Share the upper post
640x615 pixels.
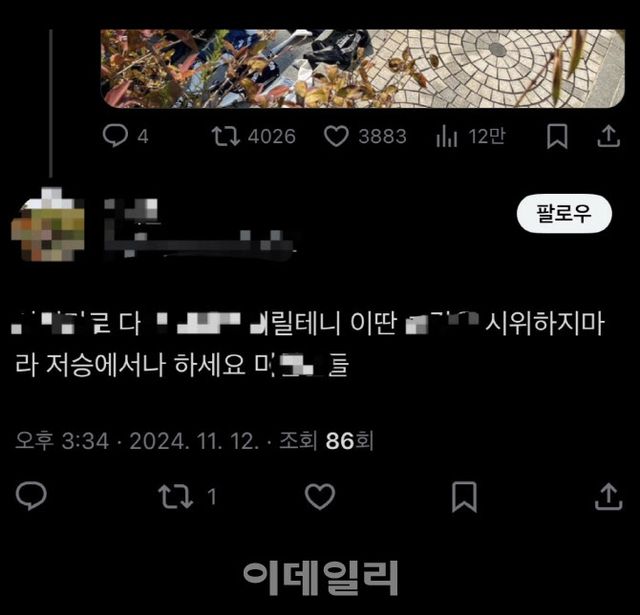(x=609, y=136)
